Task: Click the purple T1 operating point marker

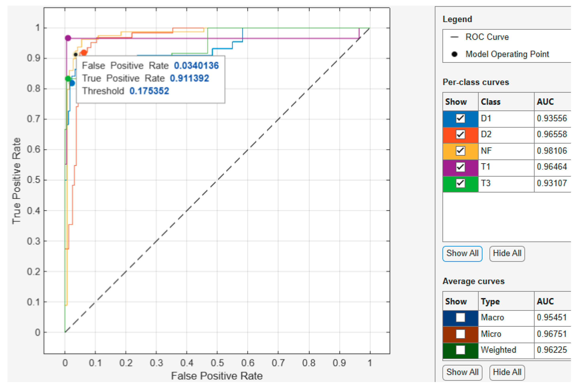Action: click(x=68, y=38)
